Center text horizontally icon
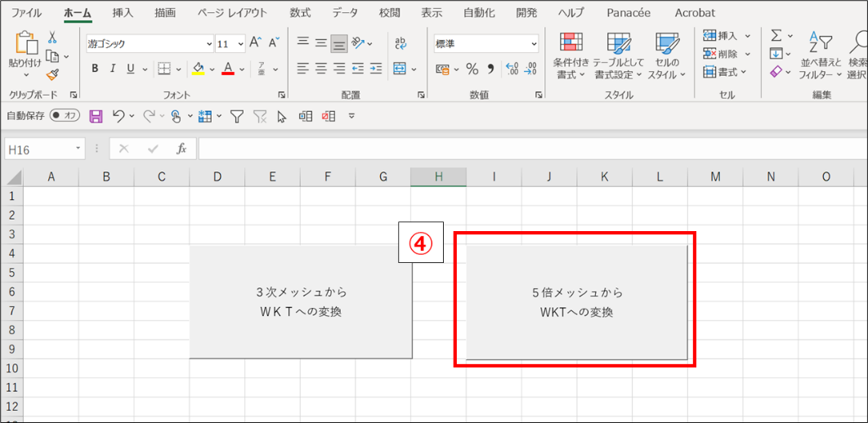Image resolution: width=868 pixels, height=423 pixels. click(x=320, y=69)
